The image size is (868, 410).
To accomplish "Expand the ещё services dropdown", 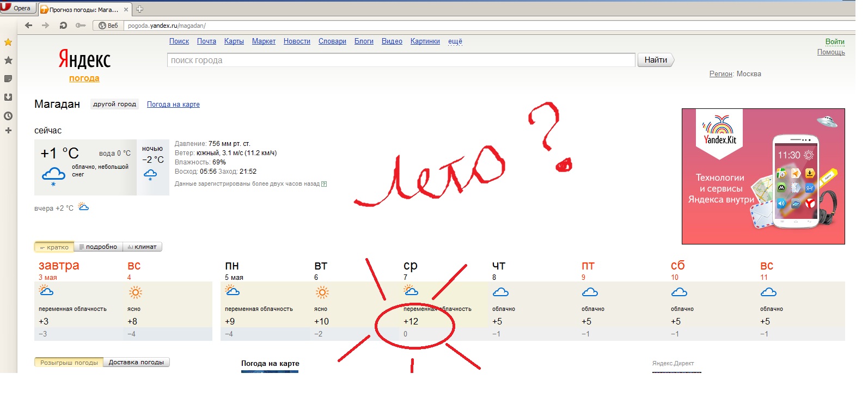I will click(x=455, y=41).
